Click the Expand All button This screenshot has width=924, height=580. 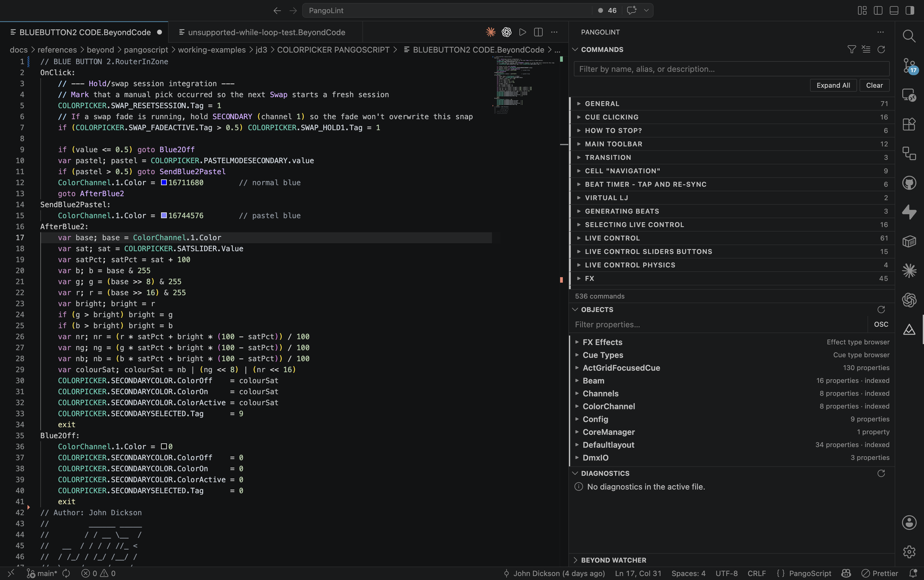(x=833, y=85)
